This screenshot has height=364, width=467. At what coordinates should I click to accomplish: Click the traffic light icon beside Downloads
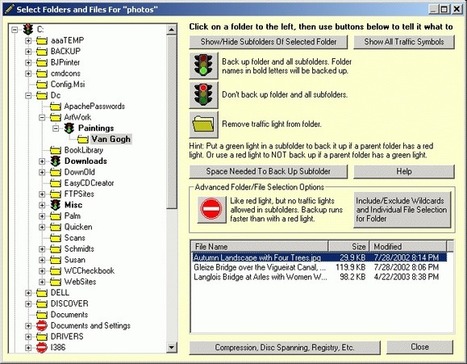click(x=55, y=161)
